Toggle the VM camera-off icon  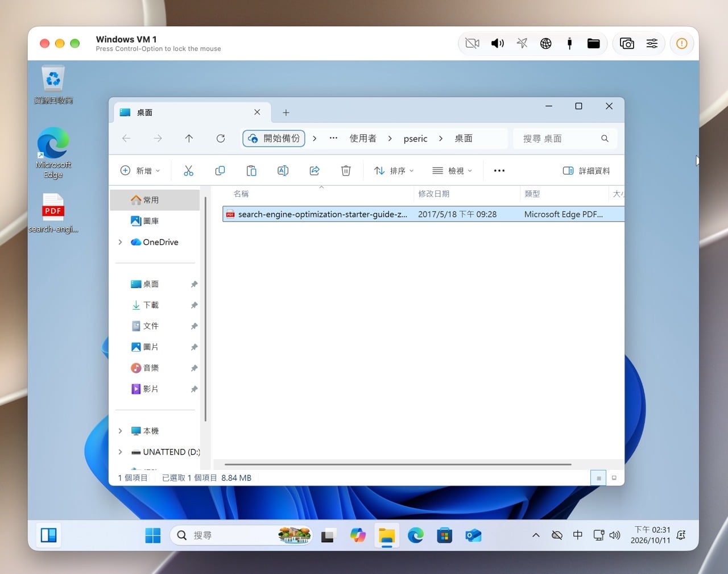[472, 43]
